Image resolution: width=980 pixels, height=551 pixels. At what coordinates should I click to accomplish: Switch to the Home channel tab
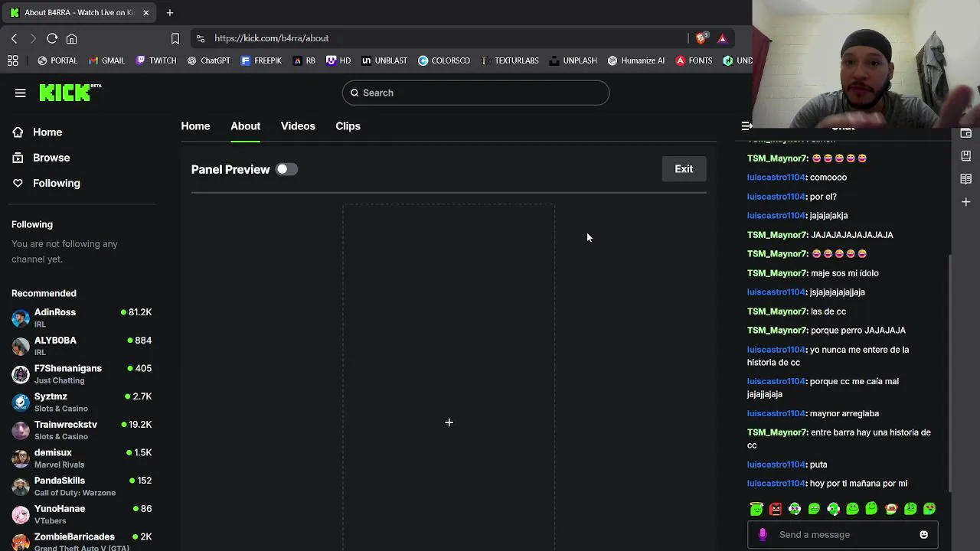coord(195,126)
